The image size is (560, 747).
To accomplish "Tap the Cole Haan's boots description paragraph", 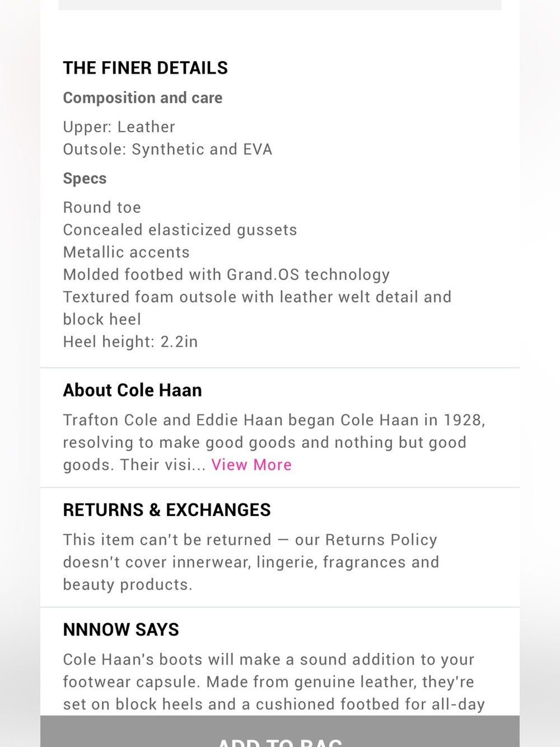I will coord(274,681).
